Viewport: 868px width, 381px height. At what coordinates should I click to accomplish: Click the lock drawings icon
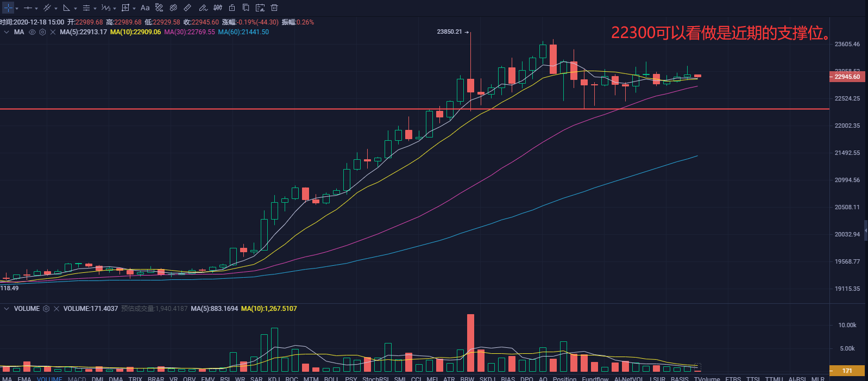click(232, 8)
